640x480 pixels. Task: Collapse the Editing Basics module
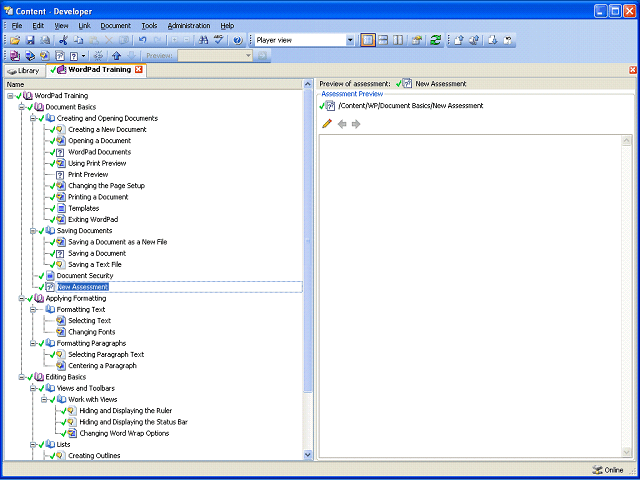click(21, 377)
